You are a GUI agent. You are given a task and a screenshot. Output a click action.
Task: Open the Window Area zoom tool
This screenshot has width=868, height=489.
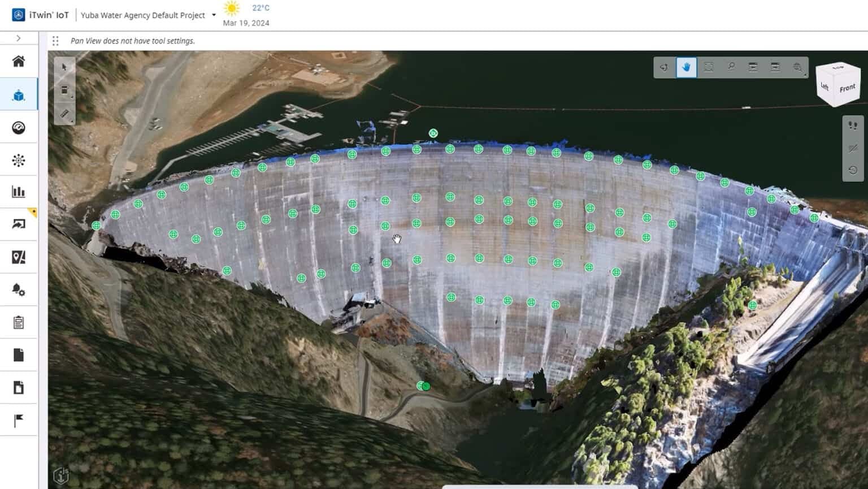coord(798,67)
